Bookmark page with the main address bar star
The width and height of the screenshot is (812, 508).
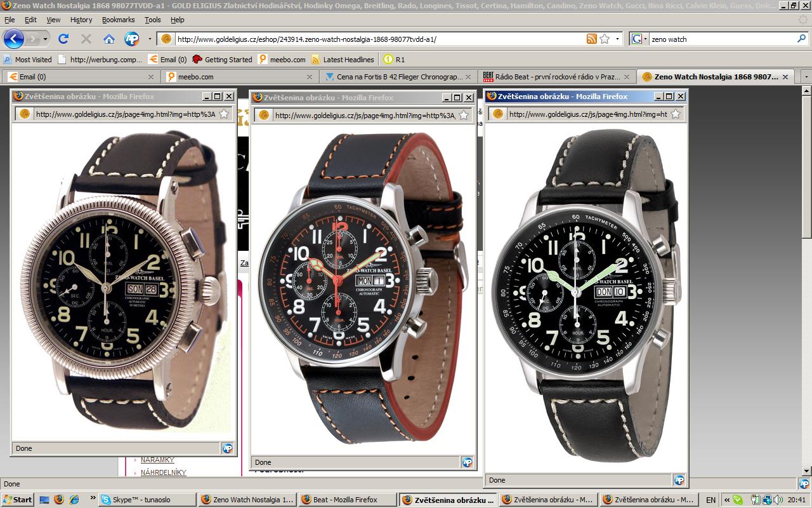[605, 39]
